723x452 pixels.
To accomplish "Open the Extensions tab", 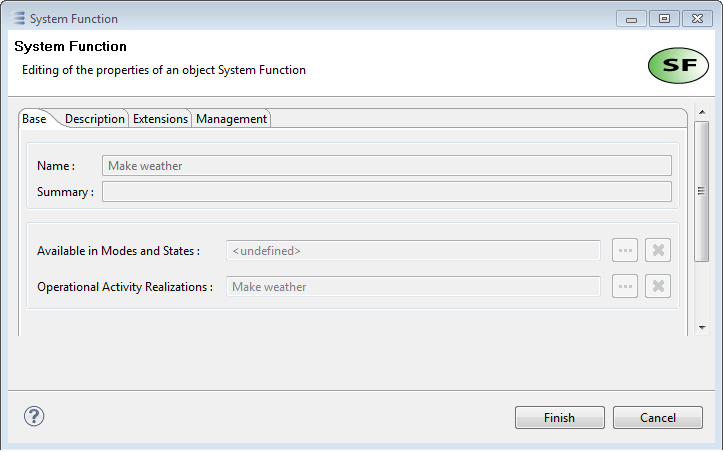I will (x=160, y=119).
